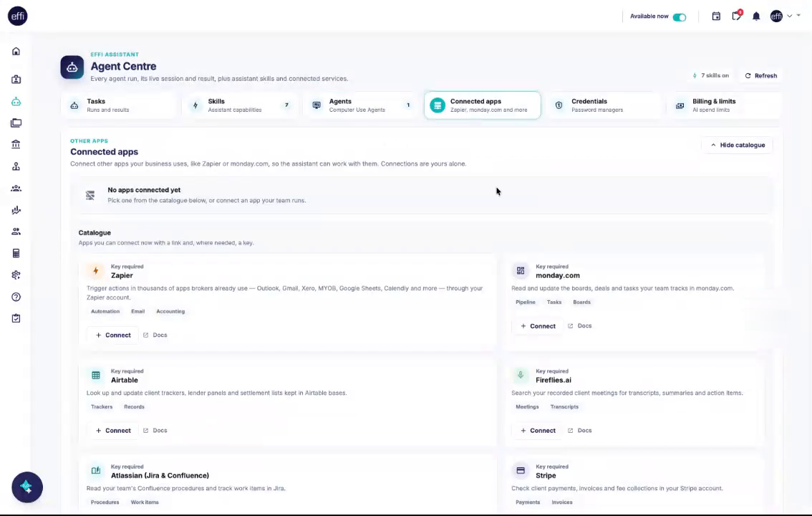Open the calculator icon in sidebar
Viewport: 812px width, 516px height.
(16, 253)
